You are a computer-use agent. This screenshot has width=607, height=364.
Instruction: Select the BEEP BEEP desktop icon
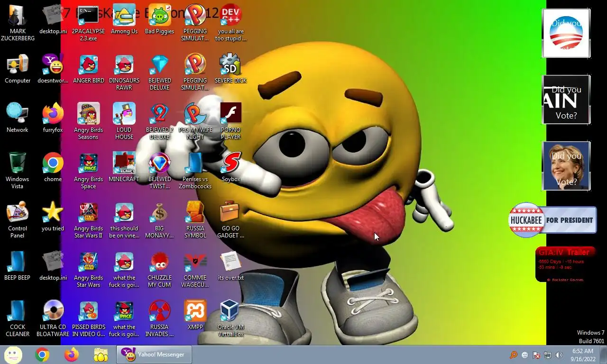pos(18,266)
